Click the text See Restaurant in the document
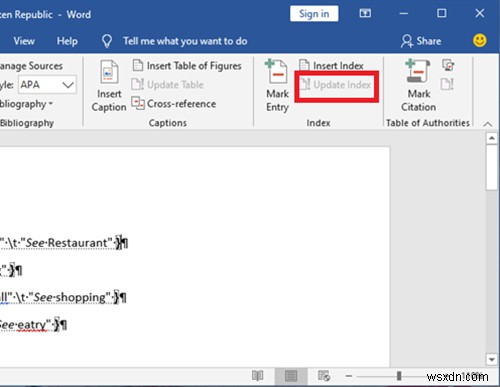Viewport: 500px width, 387px height. [67, 243]
